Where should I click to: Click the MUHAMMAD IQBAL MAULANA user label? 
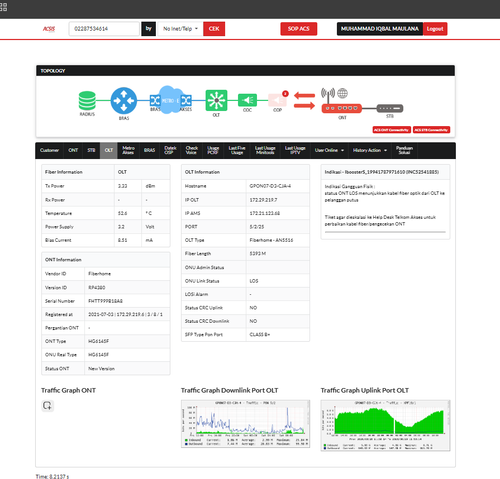(380, 29)
